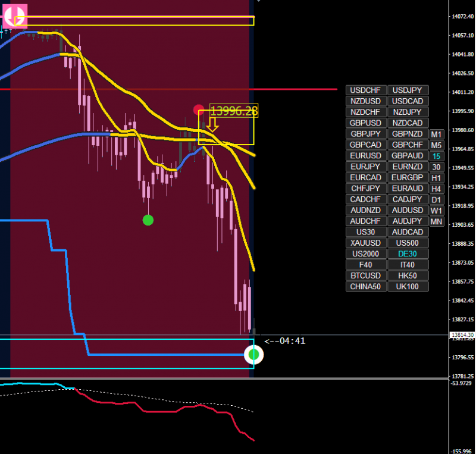
Task: Switch timeframe to H4
Action: pos(437,189)
